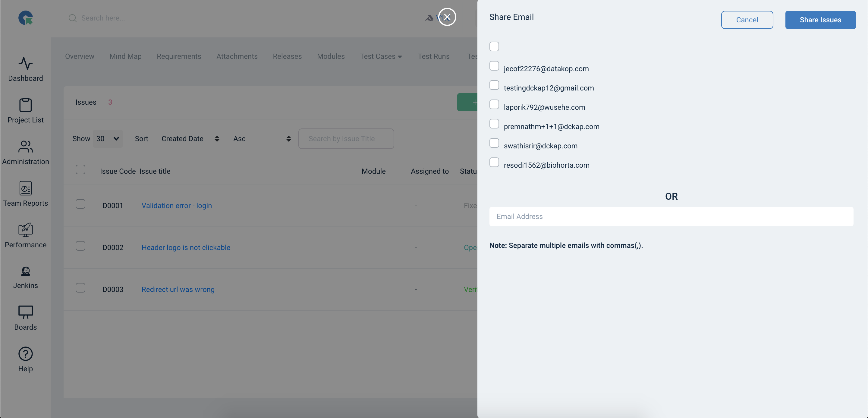Click the jecof22276@datakop.com email text
This screenshot has width=868, height=418.
[546, 69]
